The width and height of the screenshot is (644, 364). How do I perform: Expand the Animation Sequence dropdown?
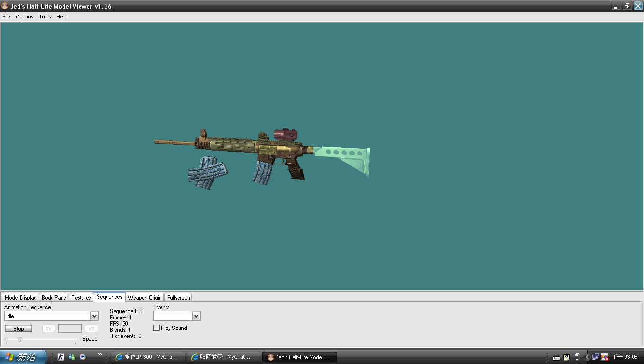pos(94,316)
